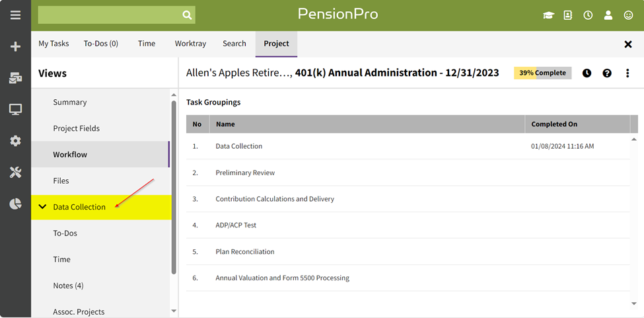Switch to To-Dos (0) tab
Viewport: 644px width, 318px height.
[x=101, y=44]
